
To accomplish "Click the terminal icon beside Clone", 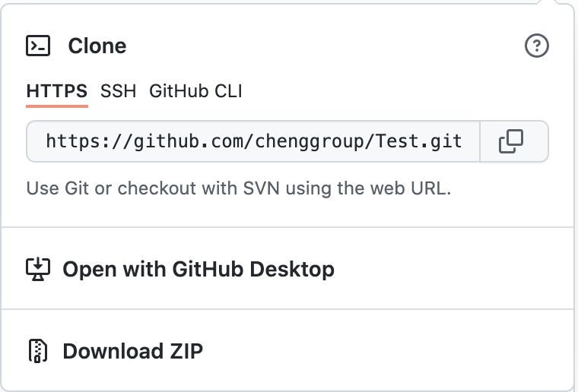I will tap(38, 46).
